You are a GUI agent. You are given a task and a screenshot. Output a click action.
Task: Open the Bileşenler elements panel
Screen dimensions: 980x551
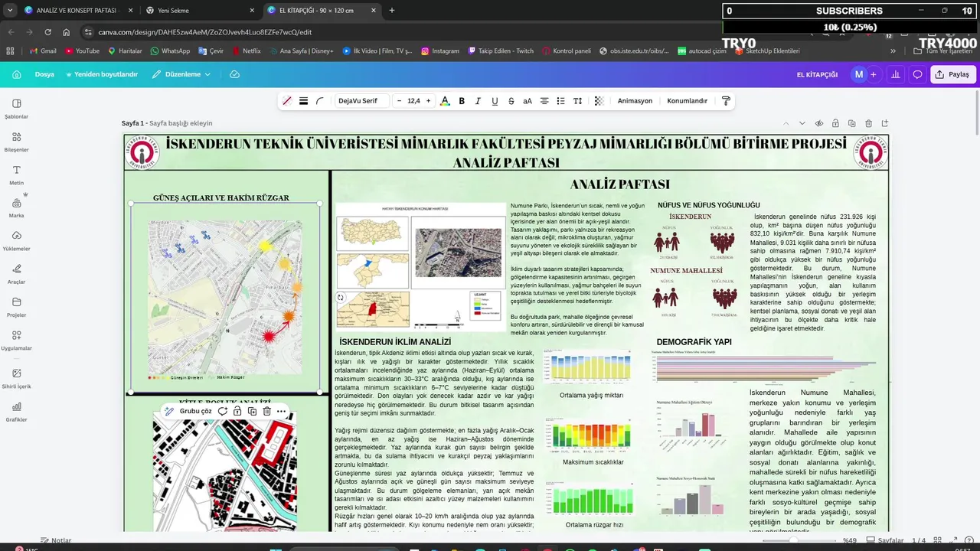pos(17,142)
